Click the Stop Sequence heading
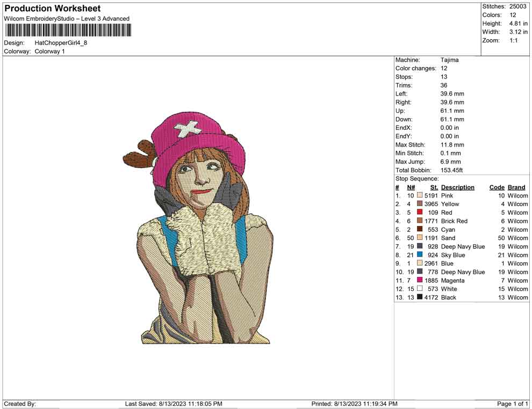Viewport: 532px width, 409px height. (x=416, y=179)
